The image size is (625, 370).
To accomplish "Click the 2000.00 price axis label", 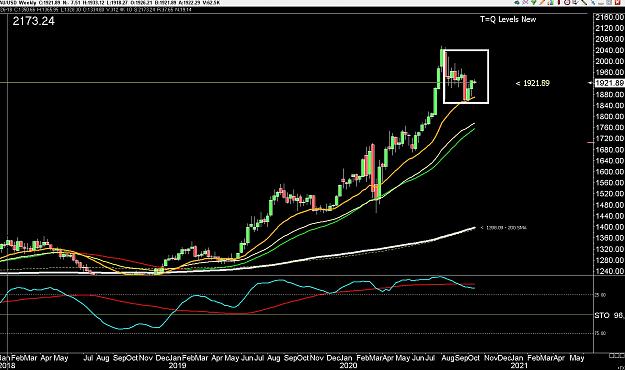I will coord(609,61).
